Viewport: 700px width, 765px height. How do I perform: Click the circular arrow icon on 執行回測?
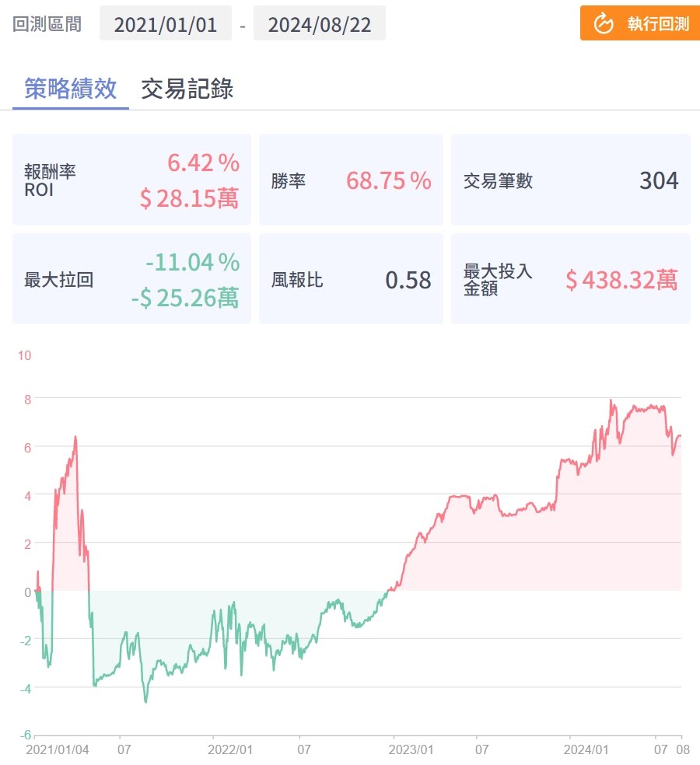tap(604, 23)
